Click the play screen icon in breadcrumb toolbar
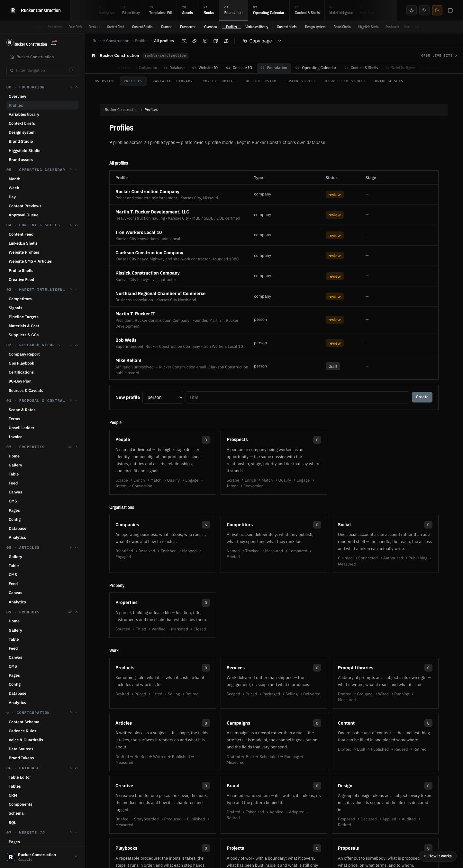463x868 pixels. click(x=205, y=41)
